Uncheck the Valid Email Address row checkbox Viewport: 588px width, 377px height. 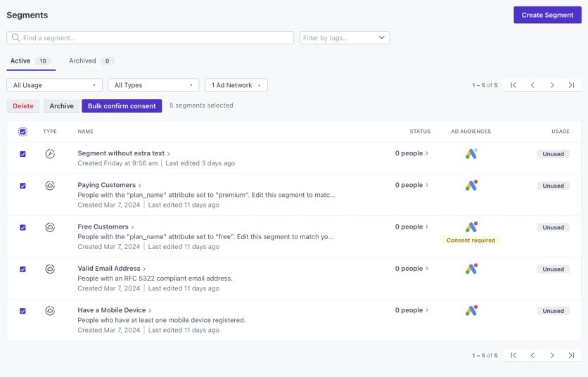(x=23, y=269)
